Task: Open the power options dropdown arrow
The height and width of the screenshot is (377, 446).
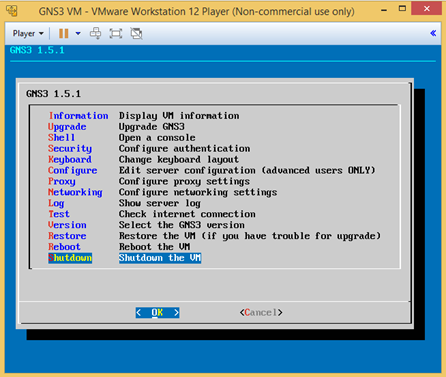Action: [78, 33]
